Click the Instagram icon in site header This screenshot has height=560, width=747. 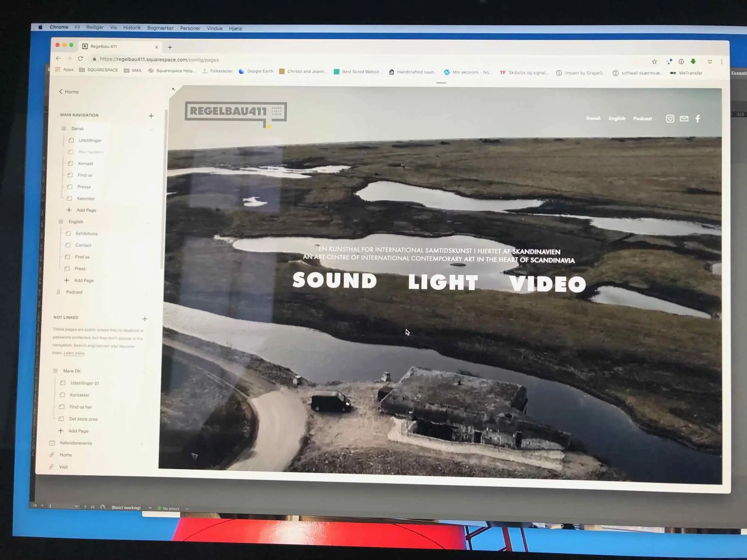click(670, 119)
